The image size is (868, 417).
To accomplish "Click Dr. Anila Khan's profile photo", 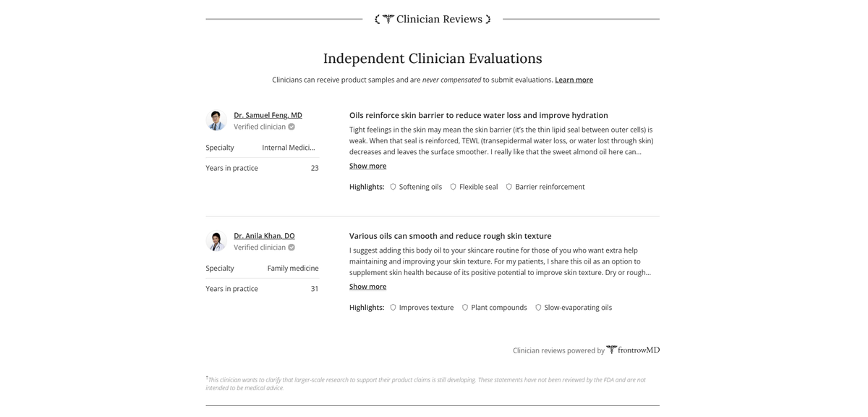I will (x=216, y=241).
